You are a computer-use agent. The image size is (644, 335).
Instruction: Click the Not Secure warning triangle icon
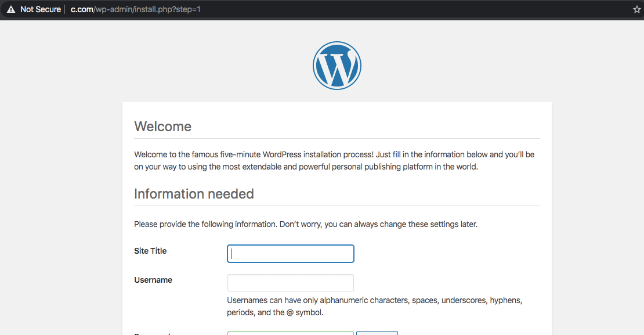11,9
